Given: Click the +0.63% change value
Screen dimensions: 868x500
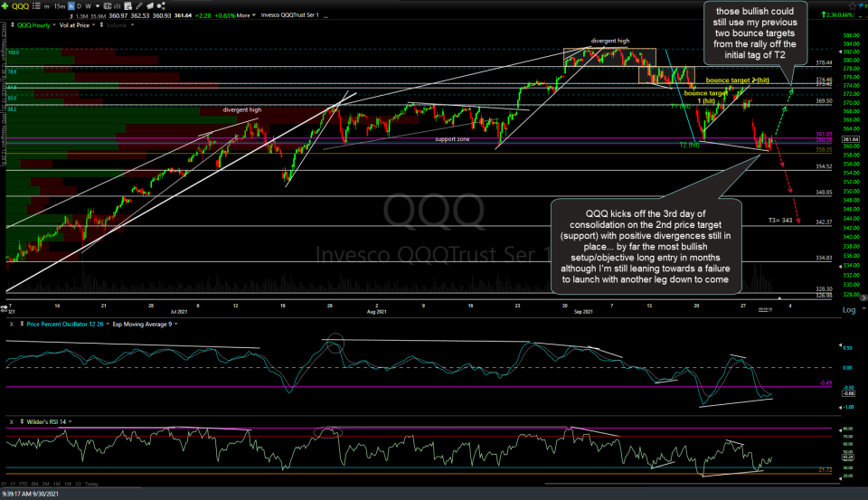Looking at the screenshot, I should (224, 15).
